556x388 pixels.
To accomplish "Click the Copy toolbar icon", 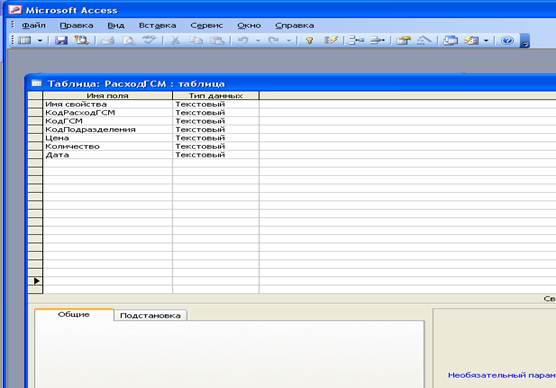I will 196,40.
